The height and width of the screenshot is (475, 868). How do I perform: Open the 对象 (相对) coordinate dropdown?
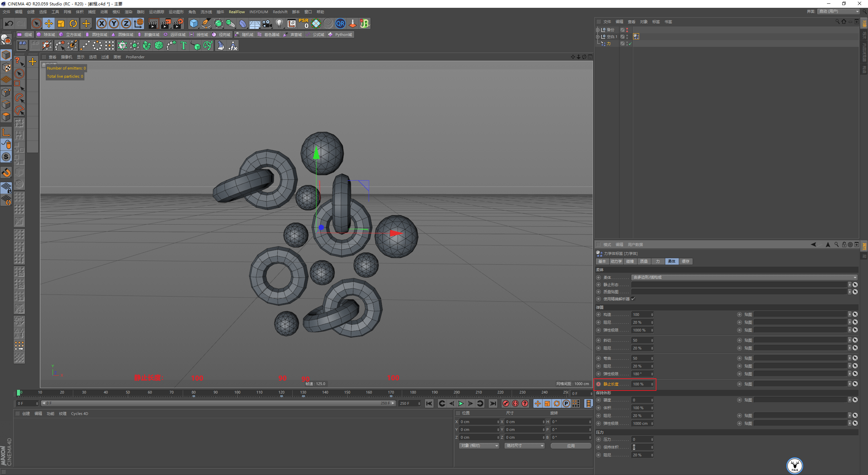coord(479,445)
